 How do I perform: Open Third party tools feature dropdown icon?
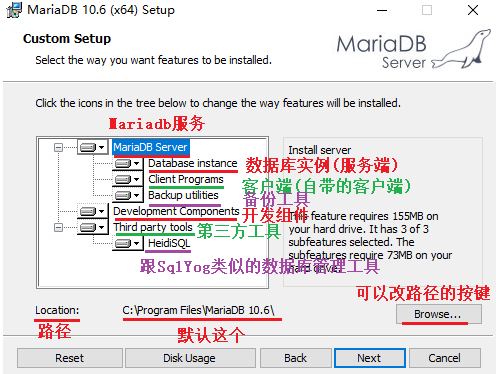coord(93,227)
